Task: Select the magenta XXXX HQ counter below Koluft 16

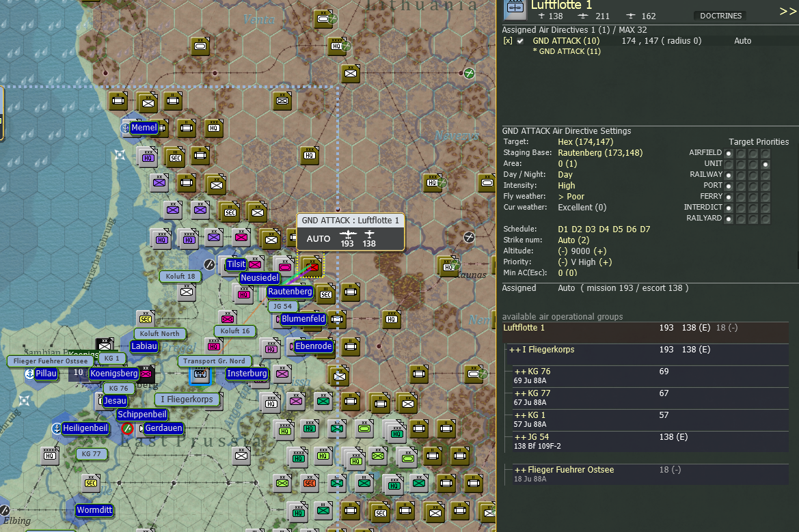Action: (214, 346)
